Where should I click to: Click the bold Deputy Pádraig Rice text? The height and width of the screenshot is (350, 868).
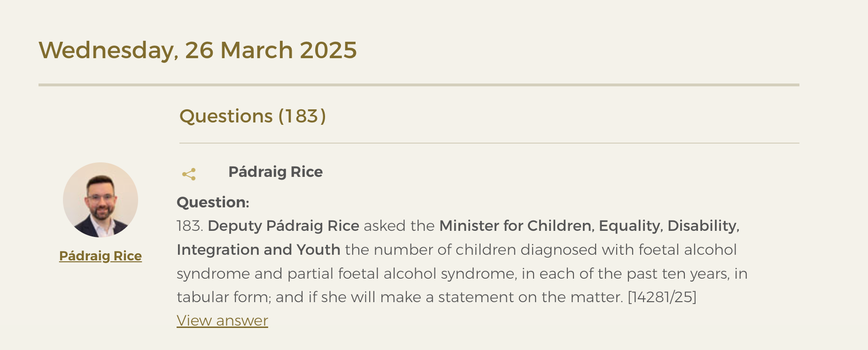click(x=284, y=226)
